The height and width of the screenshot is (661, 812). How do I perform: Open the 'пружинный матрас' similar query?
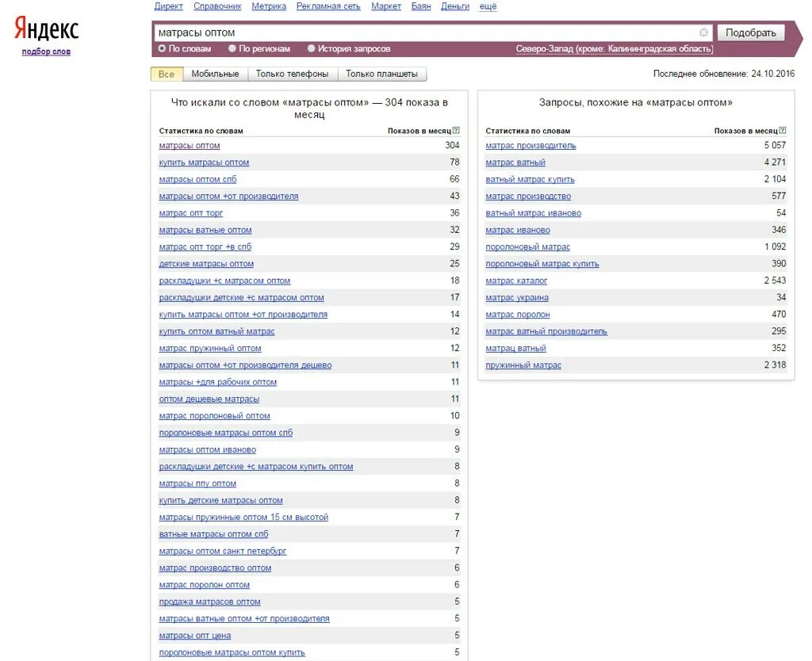pos(523,365)
